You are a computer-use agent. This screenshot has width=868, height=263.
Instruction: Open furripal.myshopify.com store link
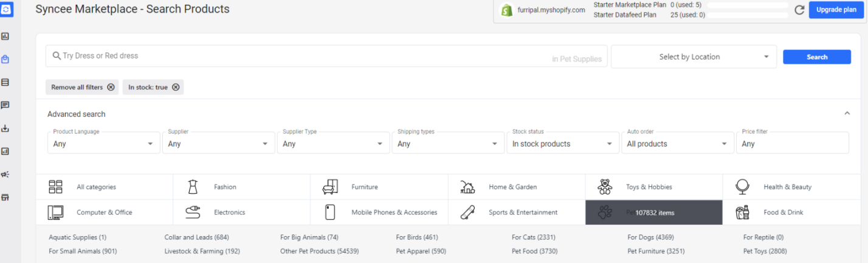click(551, 10)
